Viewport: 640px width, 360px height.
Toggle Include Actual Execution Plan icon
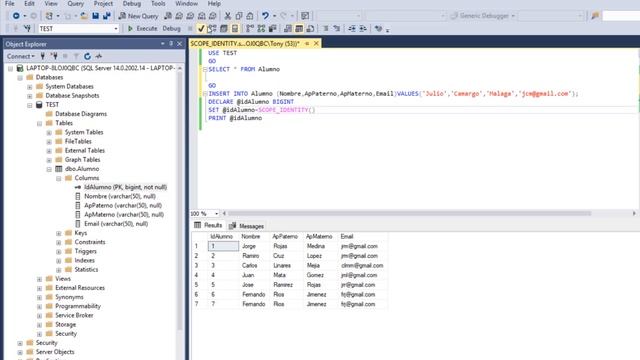pos(250,29)
